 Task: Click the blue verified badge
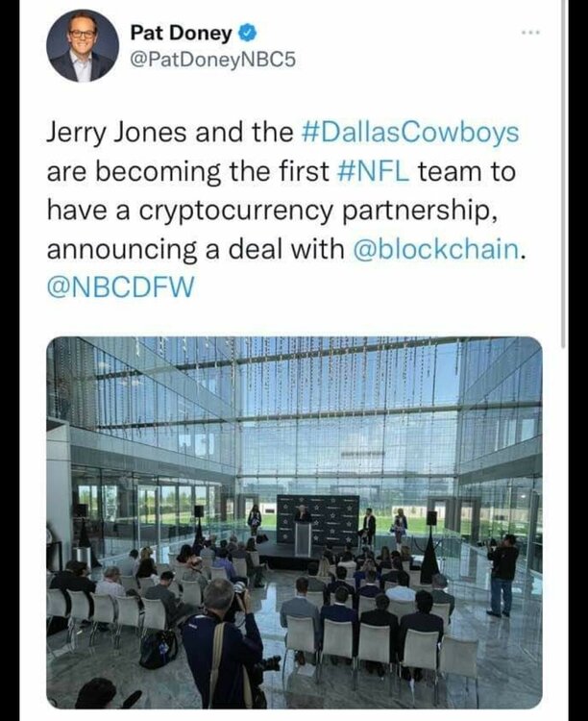247,34
